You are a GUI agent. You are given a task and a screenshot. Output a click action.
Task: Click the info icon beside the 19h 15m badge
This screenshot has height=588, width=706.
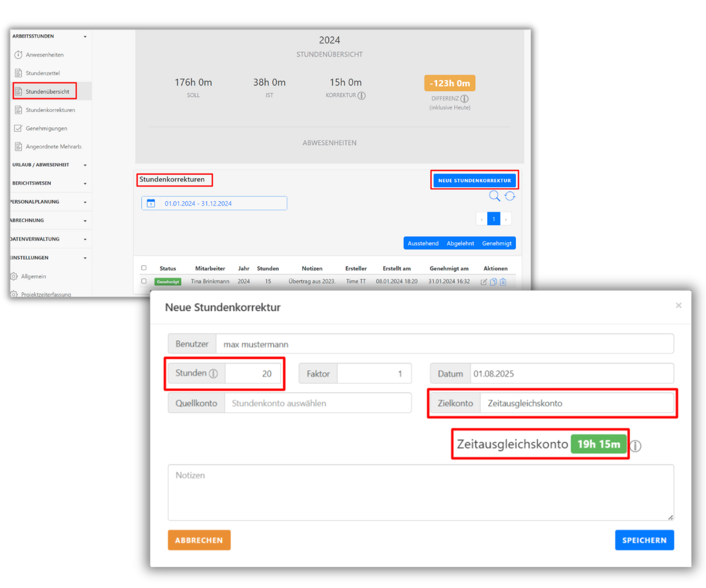(635, 446)
